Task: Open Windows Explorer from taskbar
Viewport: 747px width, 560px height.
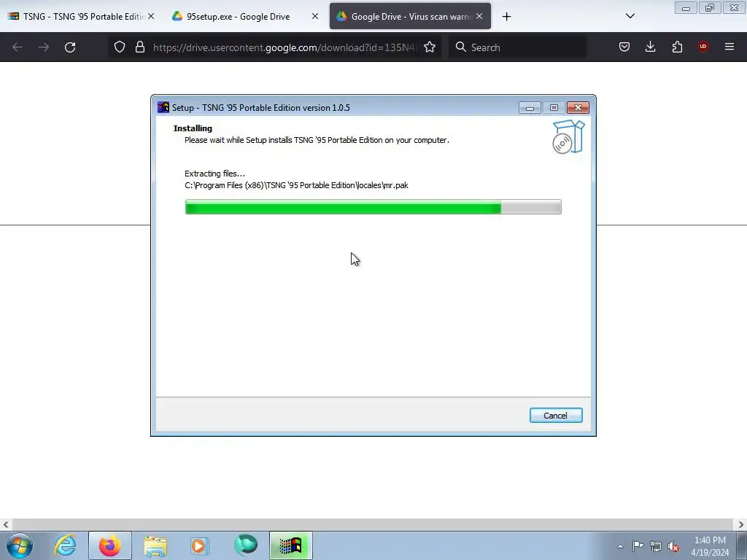Action: point(155,545)
